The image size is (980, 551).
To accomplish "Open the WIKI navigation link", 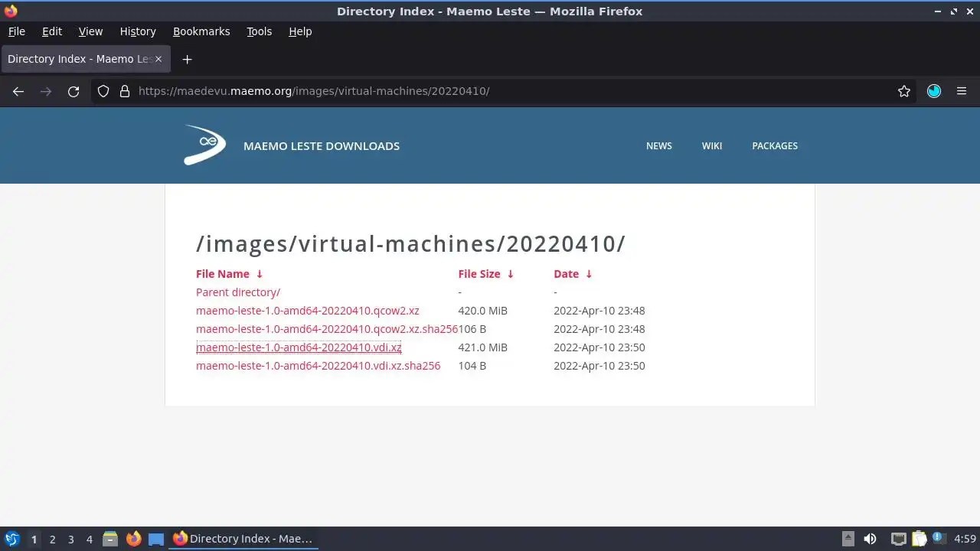I will [712, 145].
